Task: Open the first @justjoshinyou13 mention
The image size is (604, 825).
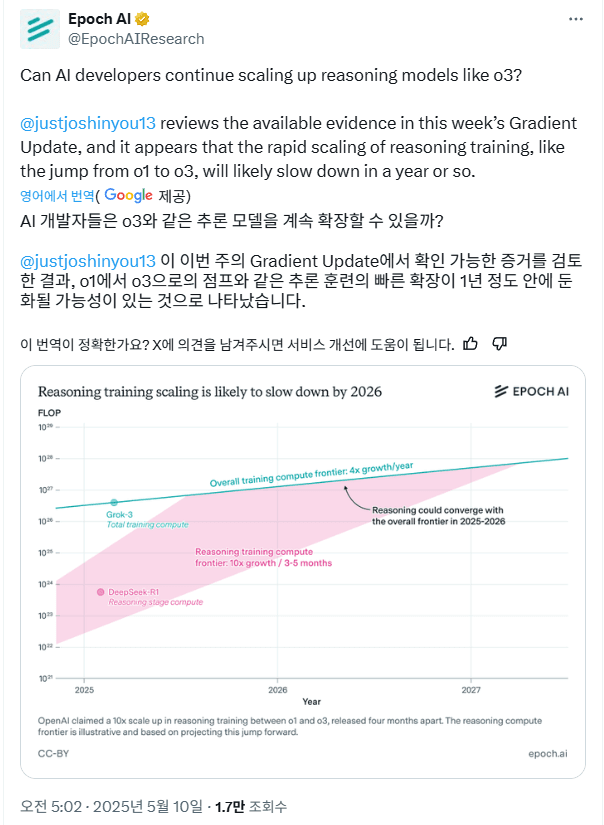Action: [x=88, y=123]
